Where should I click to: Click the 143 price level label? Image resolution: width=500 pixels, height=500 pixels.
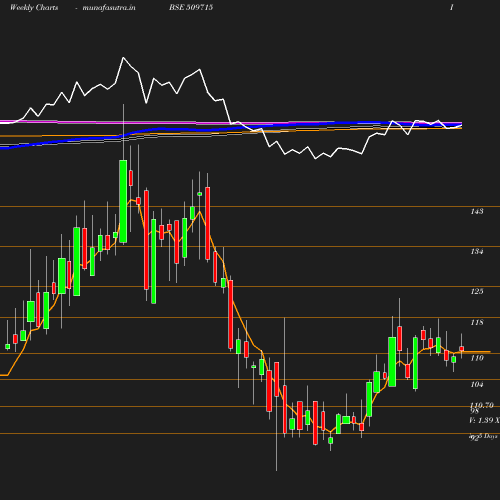(x=477, y=211)
